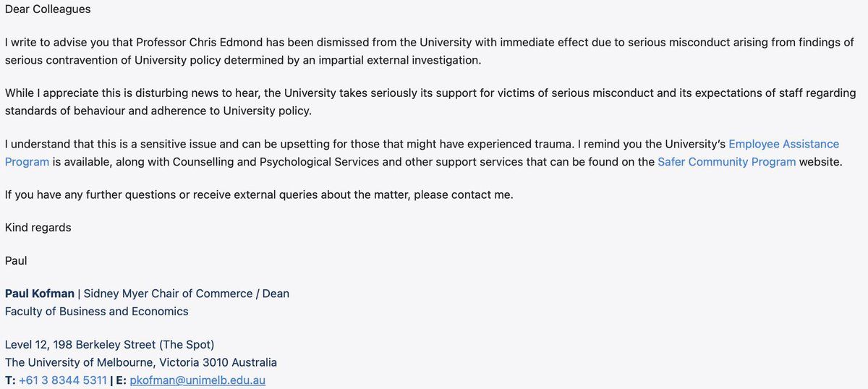Click the "Level 12, 198 Berkeley Street" address line
The height and width of the screenshot is (389, 868).
(110, 344)
